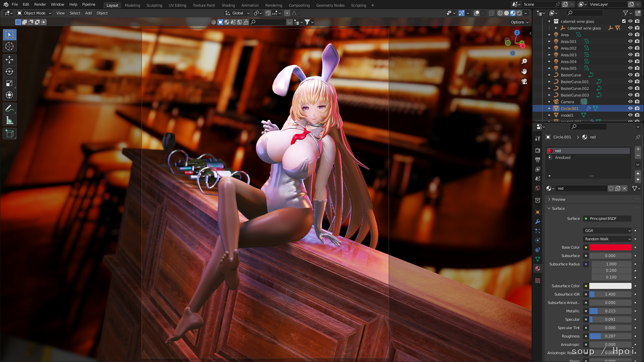Expand the Preview panel
The width and height of the screenshot is (644, 362).
pos(558,199)
